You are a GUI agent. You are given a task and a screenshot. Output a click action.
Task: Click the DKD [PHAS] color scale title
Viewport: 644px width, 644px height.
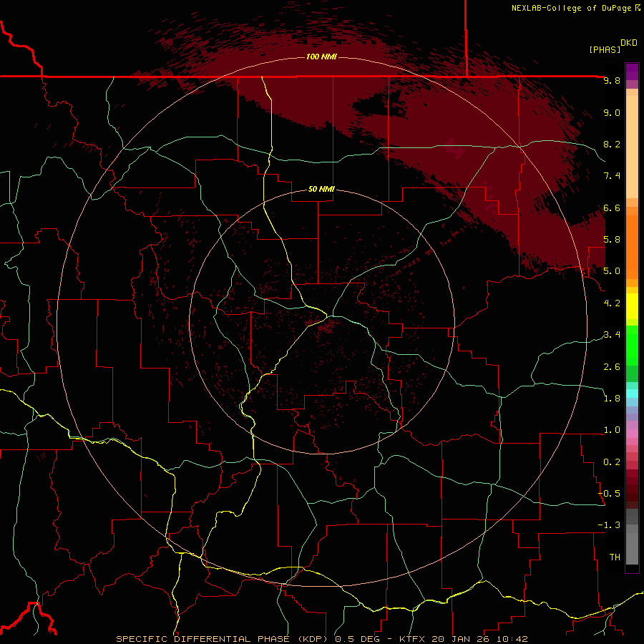(x=613, y=46)
